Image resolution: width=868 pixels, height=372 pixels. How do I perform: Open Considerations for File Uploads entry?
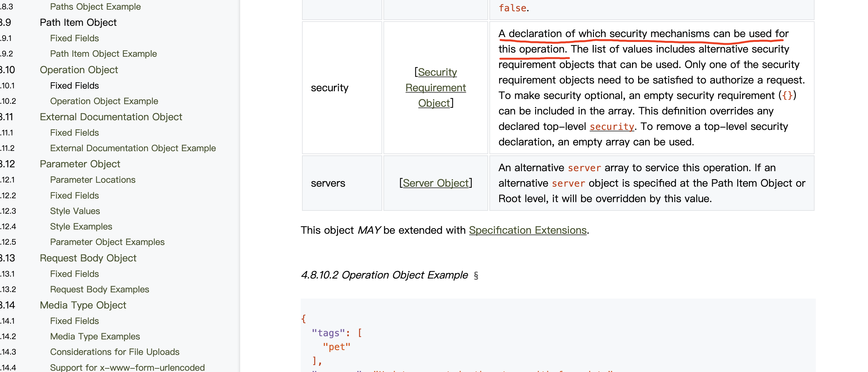click(115, 352)
